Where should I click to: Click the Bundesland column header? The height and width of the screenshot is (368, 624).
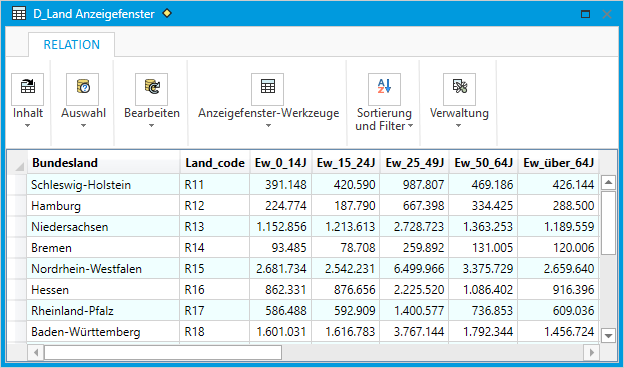pyautogui.click(x=103, y=163)
